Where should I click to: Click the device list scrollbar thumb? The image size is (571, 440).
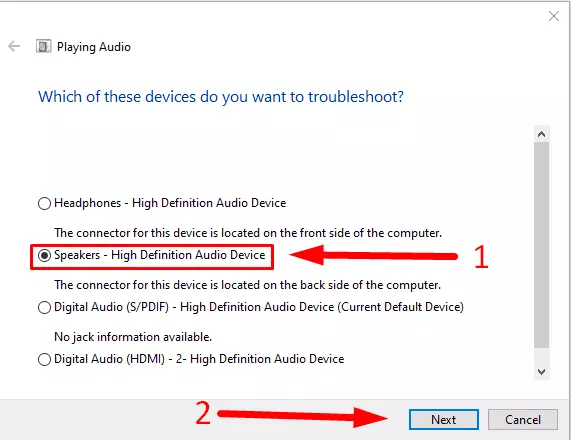[541, 245]
